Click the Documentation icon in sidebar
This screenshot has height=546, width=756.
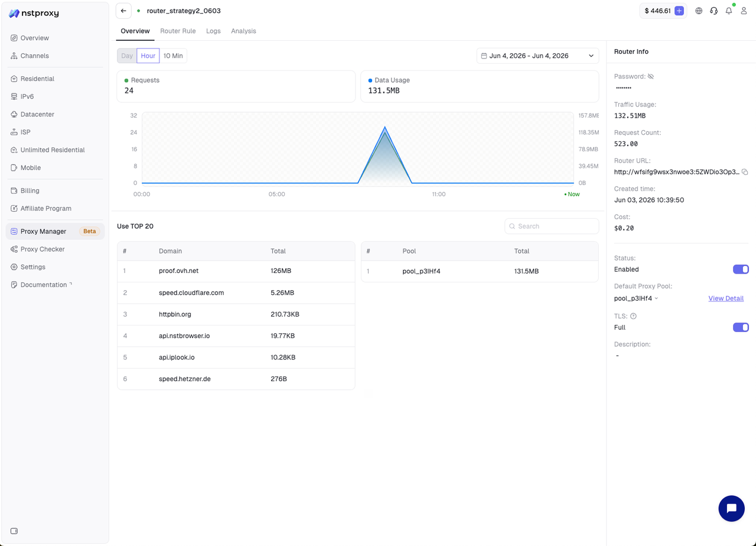14,285
